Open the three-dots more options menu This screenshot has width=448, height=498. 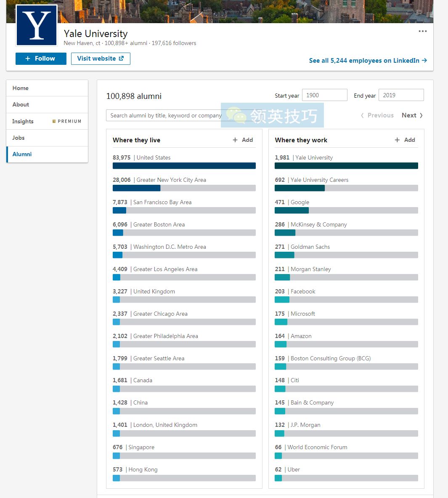click(x=423, y=31)
